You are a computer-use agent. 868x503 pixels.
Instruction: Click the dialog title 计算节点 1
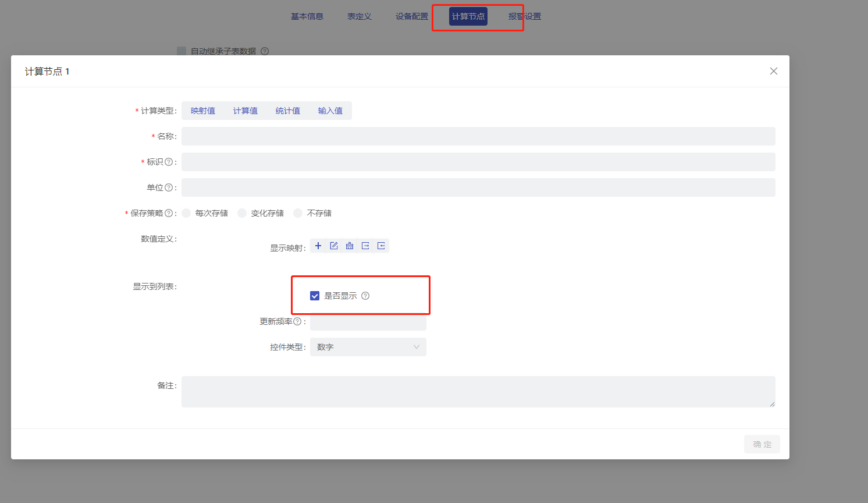pos(47,71)
